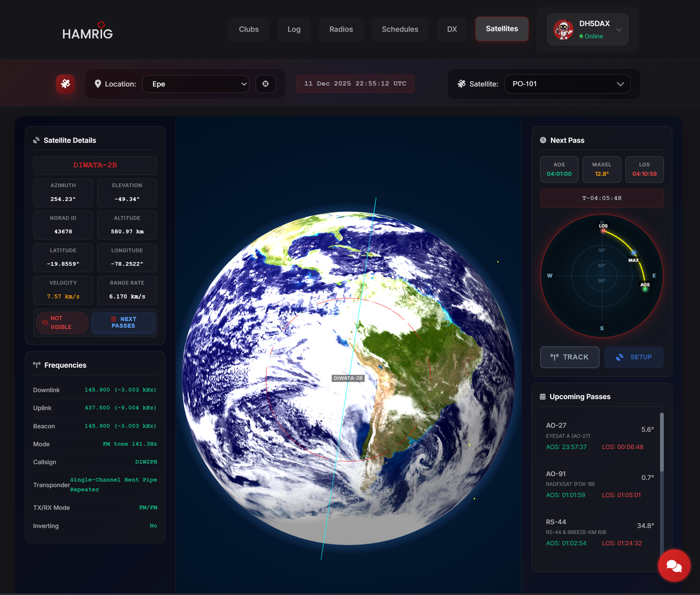Open the location dropdown showing Epe

pyautogui.click(x=196, y=84)
